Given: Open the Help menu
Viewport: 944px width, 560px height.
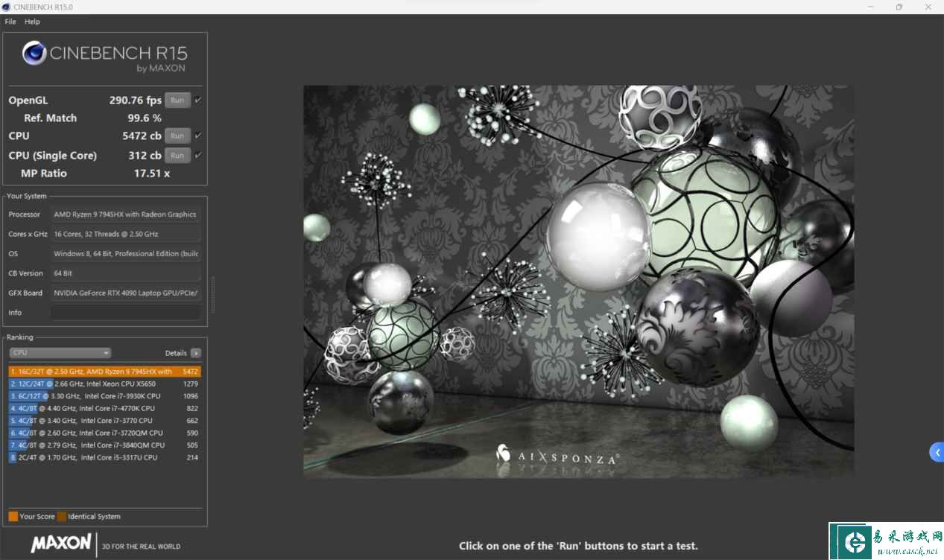Looking at the screenshot, I should coord(32,22).
